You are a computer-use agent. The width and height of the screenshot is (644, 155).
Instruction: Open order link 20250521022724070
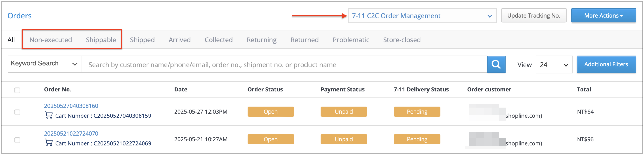pos(71,134)
